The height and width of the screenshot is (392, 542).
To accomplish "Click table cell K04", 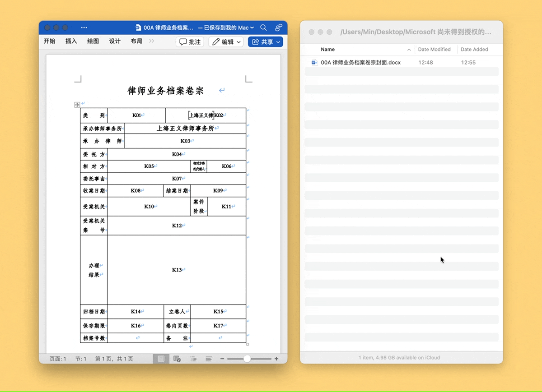I will point(177,154).
